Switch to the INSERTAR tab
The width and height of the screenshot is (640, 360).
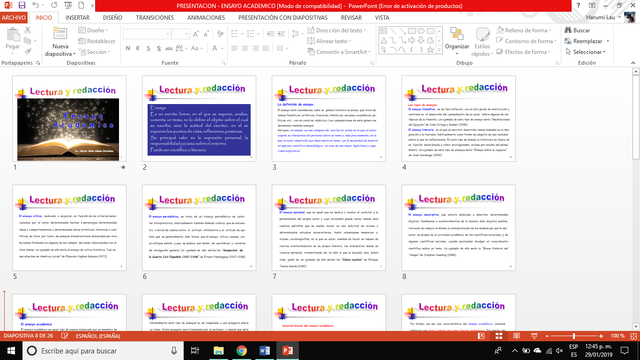coord(77,18)
